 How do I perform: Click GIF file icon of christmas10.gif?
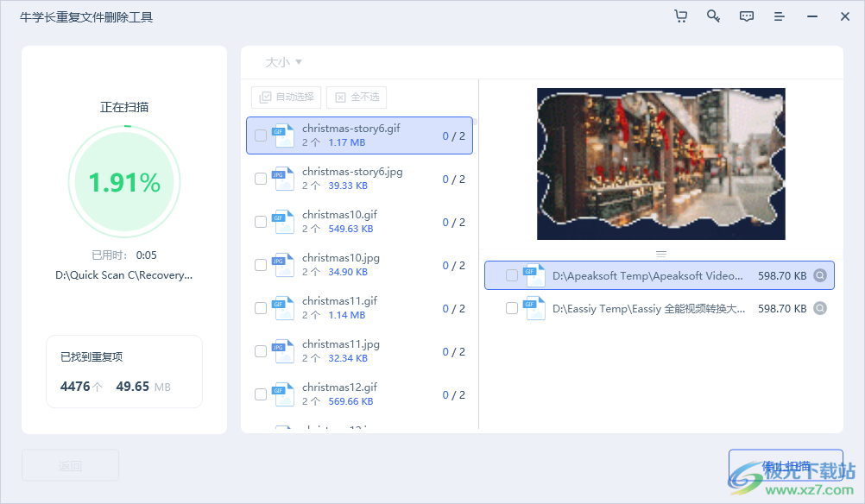click(284, 222)
